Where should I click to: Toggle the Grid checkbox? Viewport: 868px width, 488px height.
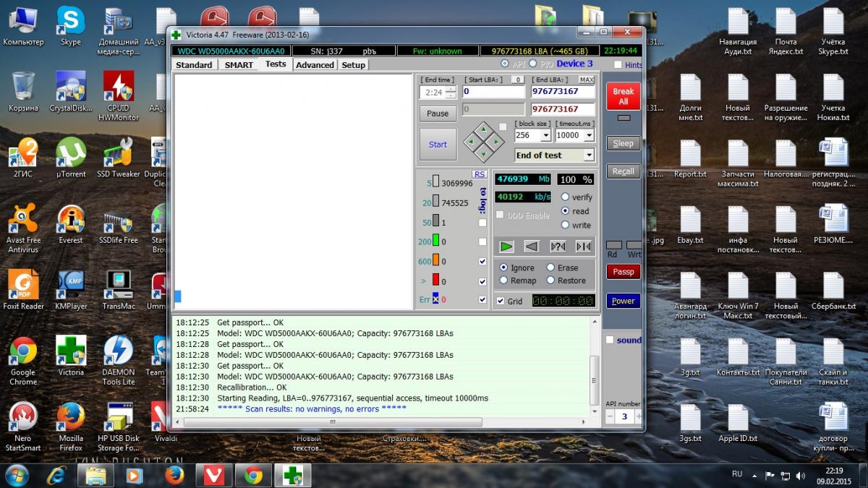coord(501,301)
